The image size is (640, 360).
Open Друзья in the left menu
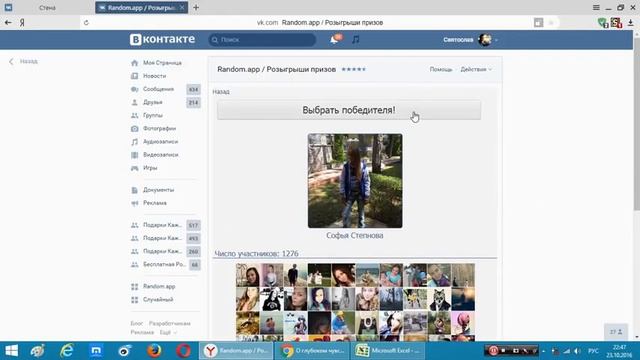click(152, 102)
